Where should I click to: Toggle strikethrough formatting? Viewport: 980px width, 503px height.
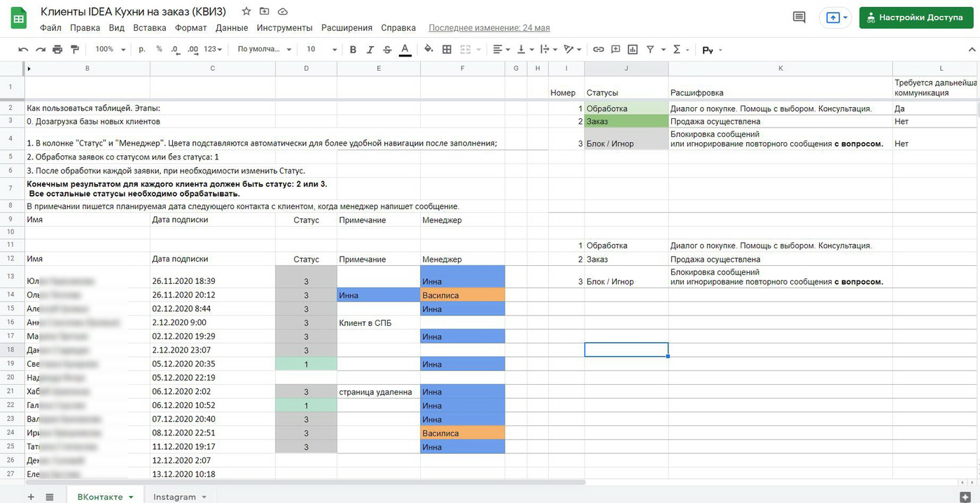387,50
